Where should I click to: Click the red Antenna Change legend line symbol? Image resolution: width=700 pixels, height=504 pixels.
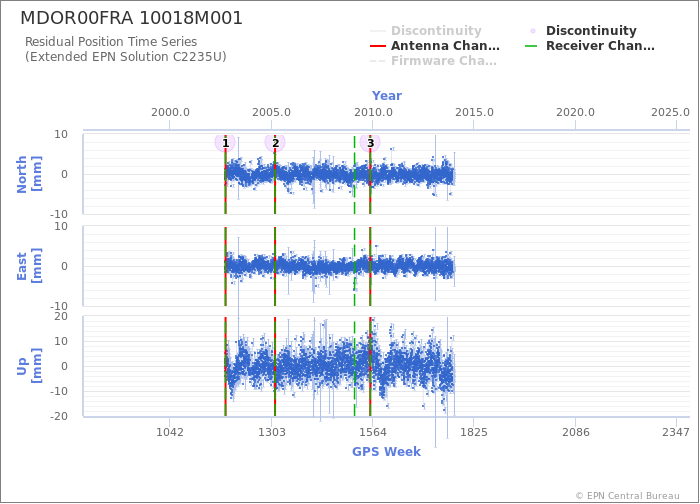(378, 46)
